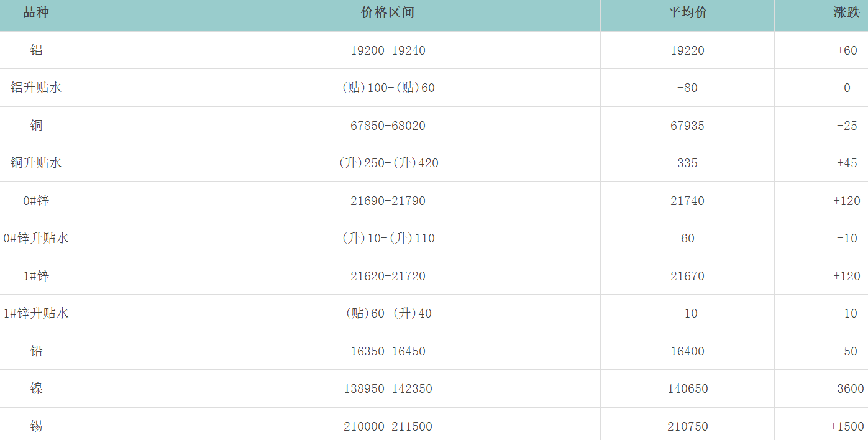Click the 涨跌 column header

click(846, 13)
